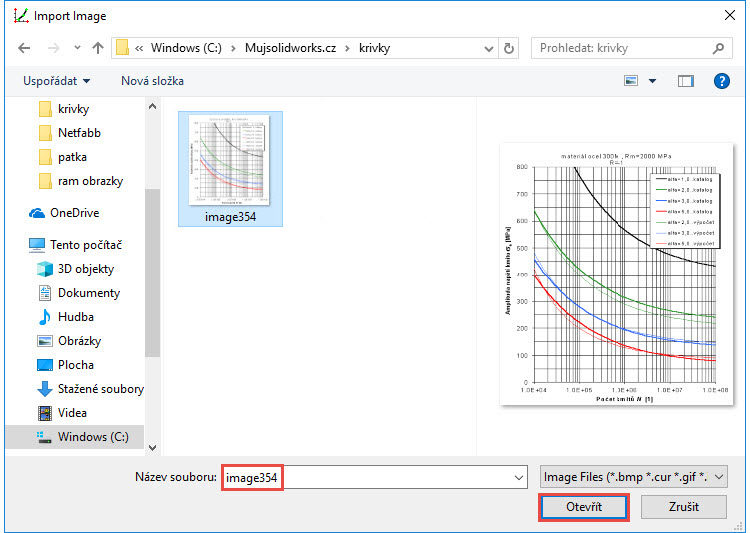Refresh the krivky folder view
750x533 pixels.
[x=509, y=48]
